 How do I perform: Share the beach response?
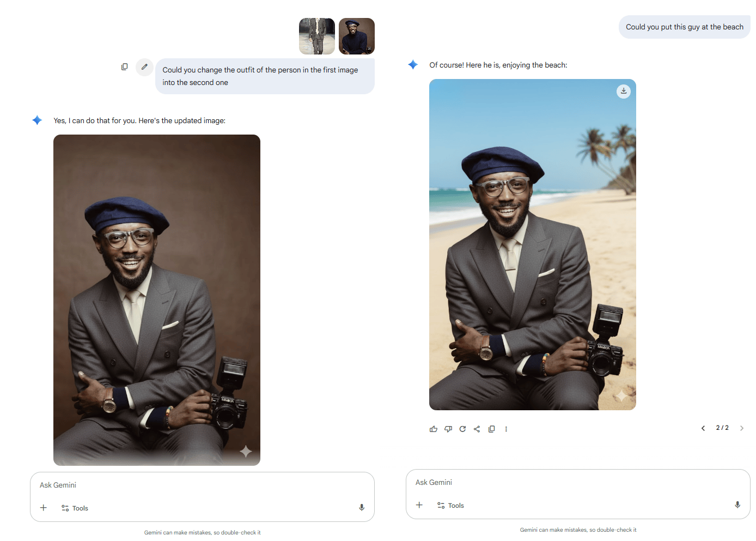tap(477, 429)
